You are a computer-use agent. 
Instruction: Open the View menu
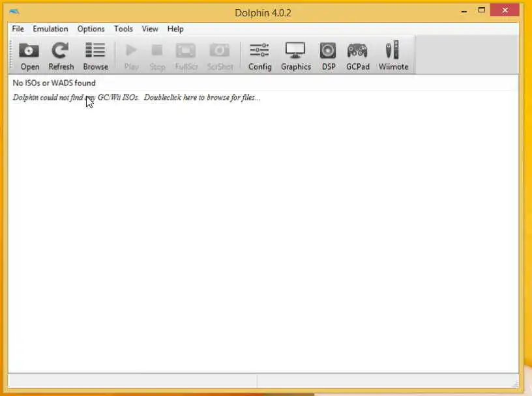[x=150, y=29]
